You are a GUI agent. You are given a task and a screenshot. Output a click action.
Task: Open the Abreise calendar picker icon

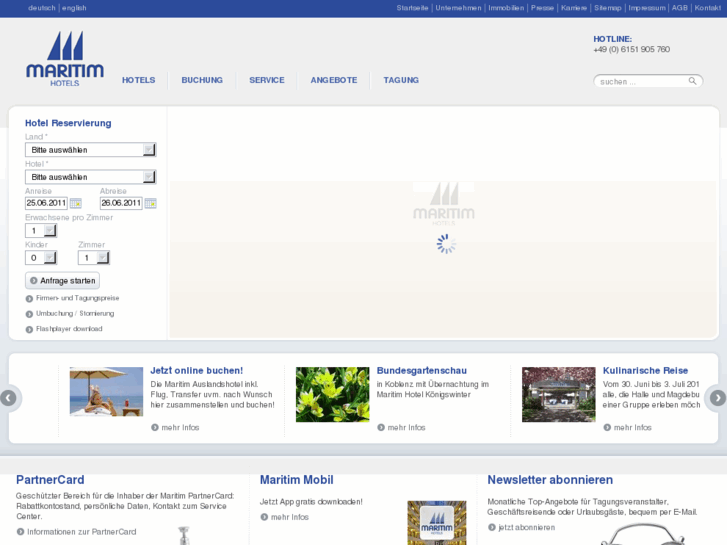tap(151, 203)
